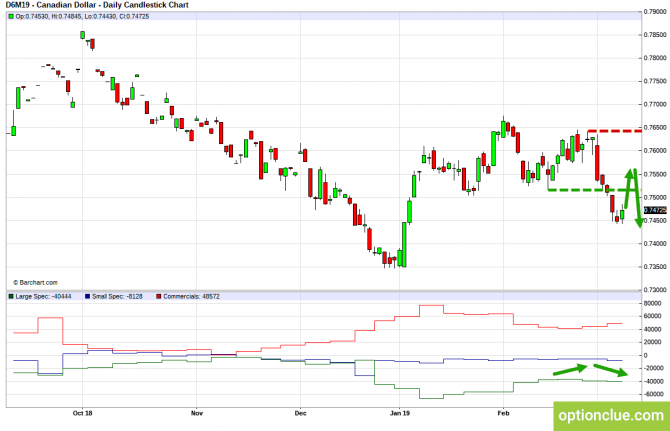Click the current price tag 0.74725
The width and height of the screenshot is (670, 431).
point(655,210)
